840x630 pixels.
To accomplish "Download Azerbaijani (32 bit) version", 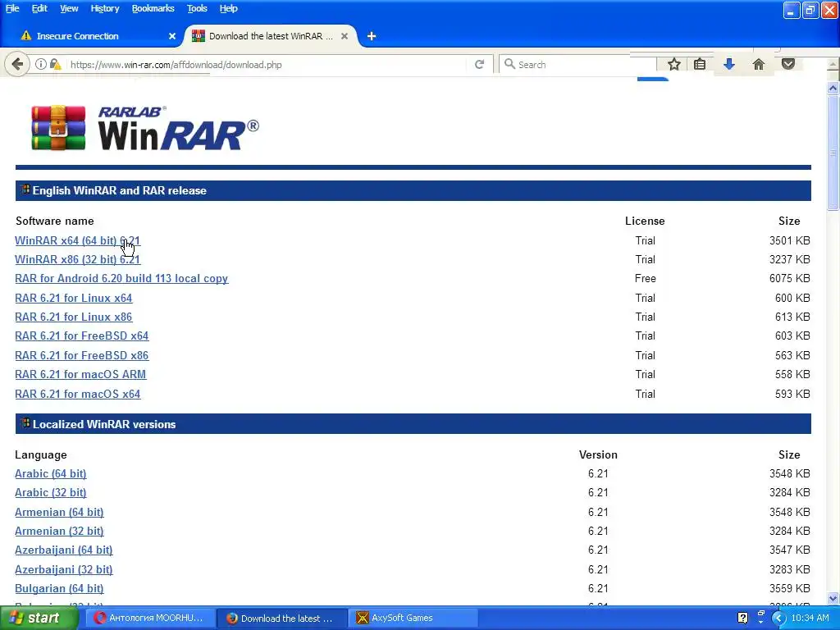I will tap(64, 569).
